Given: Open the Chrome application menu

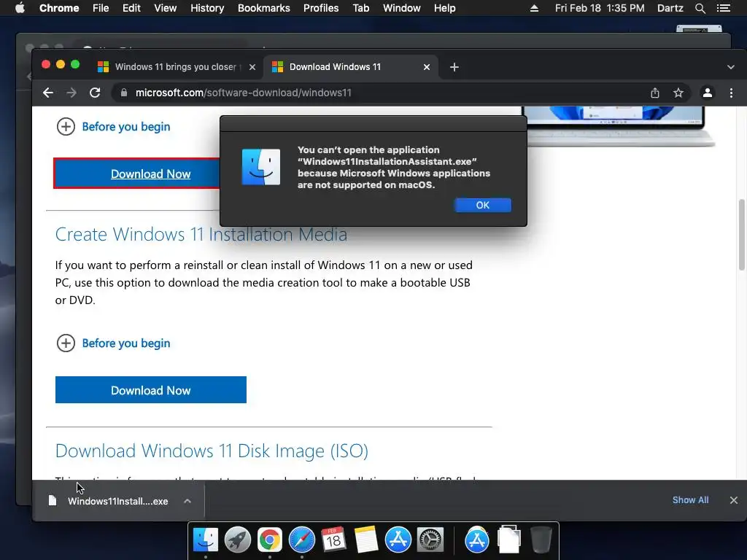Looking at the screenshot, I should [x=59, y=8].
